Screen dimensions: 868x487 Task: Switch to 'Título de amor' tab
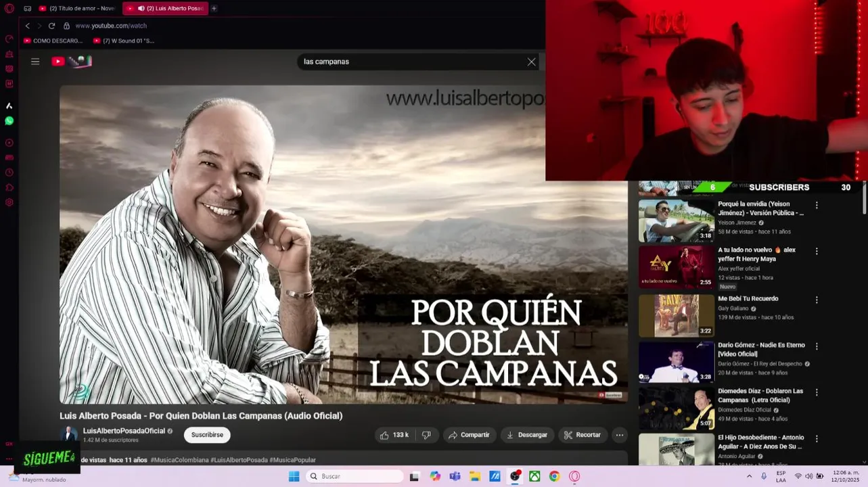pyautogui.click(x=76, y=8)
